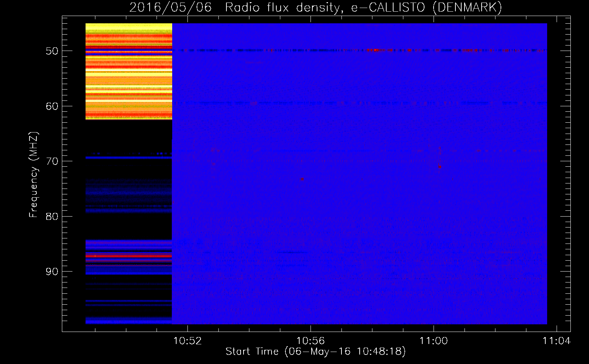Click the 11:00 time tick label
The width and height of the screenshot is (589, 364).
[434, 341]
